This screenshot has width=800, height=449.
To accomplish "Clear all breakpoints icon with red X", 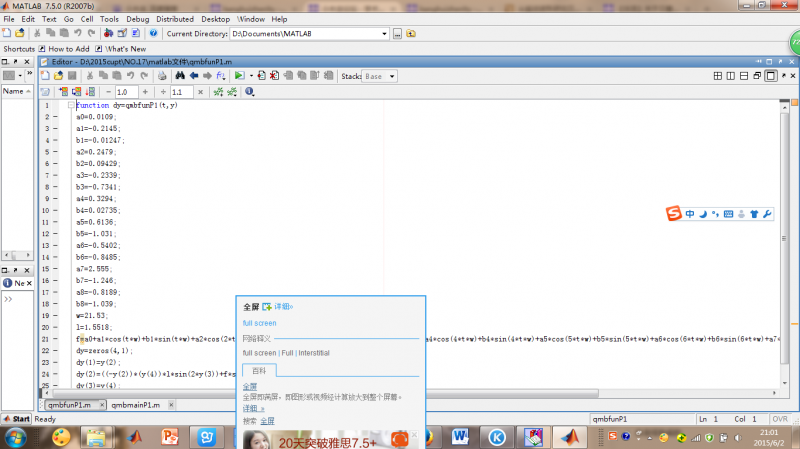I will (x=274, y=76).
